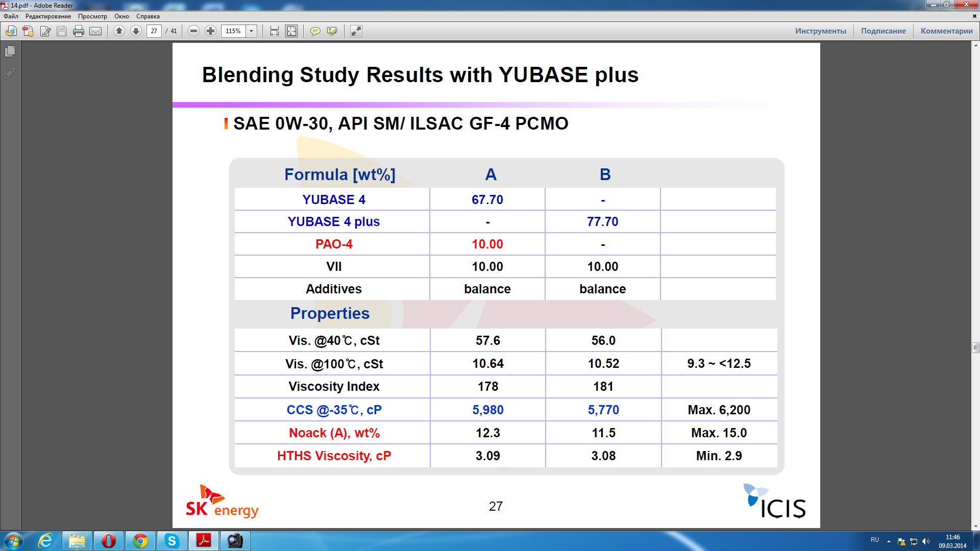Switch to read mode with arrows icon

click(x=356, y=31)
